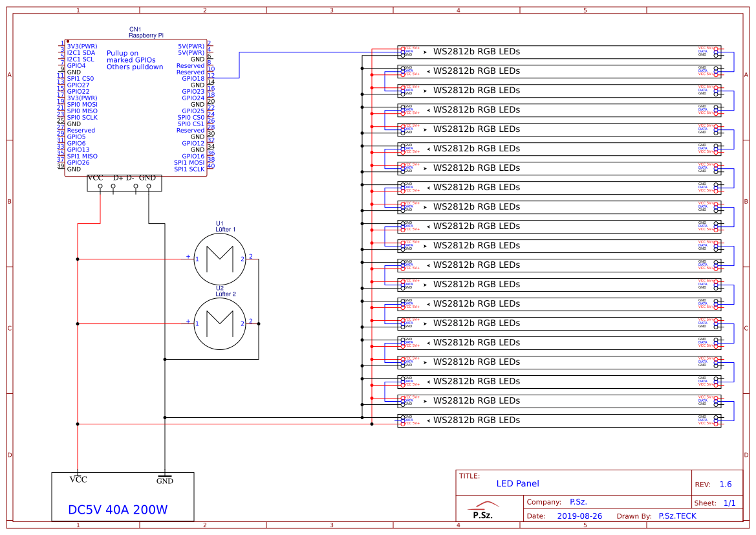Select the GPIO26 pin label
This screenshot has height=535, width=756.
pos(78,162)
